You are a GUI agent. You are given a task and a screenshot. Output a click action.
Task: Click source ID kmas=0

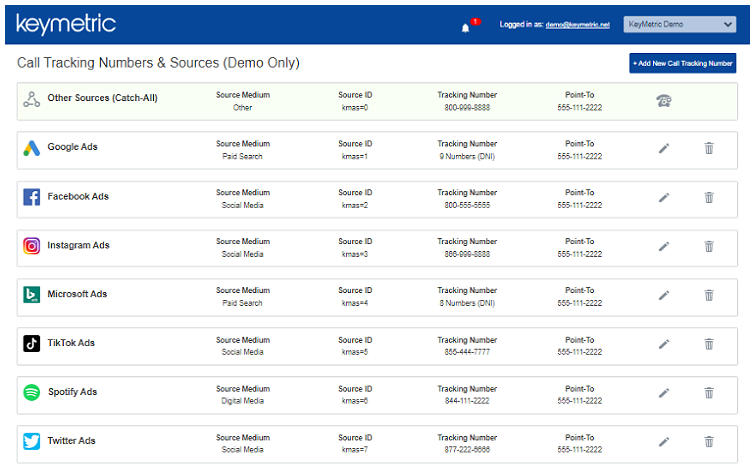click(355, 108)
